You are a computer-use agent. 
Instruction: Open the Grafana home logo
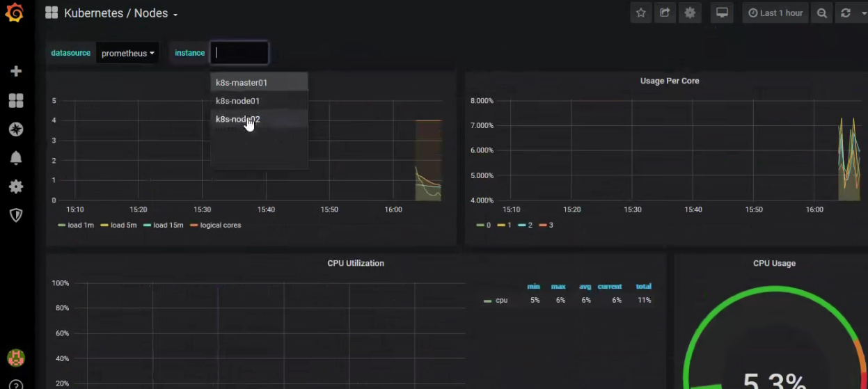[x=15, y=13]
